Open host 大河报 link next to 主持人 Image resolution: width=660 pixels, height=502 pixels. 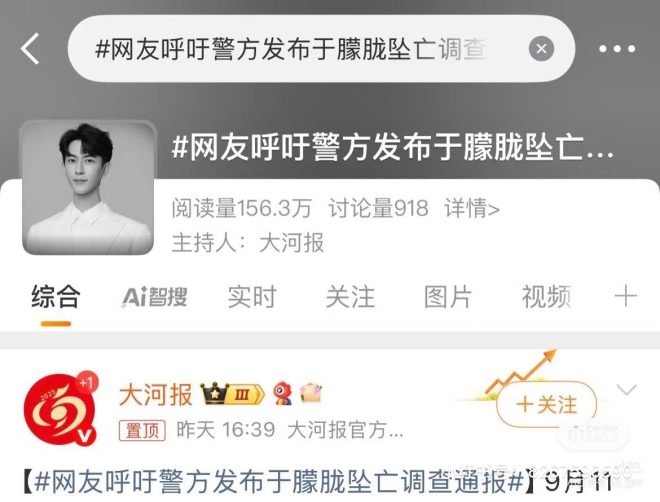pos(291,243)
